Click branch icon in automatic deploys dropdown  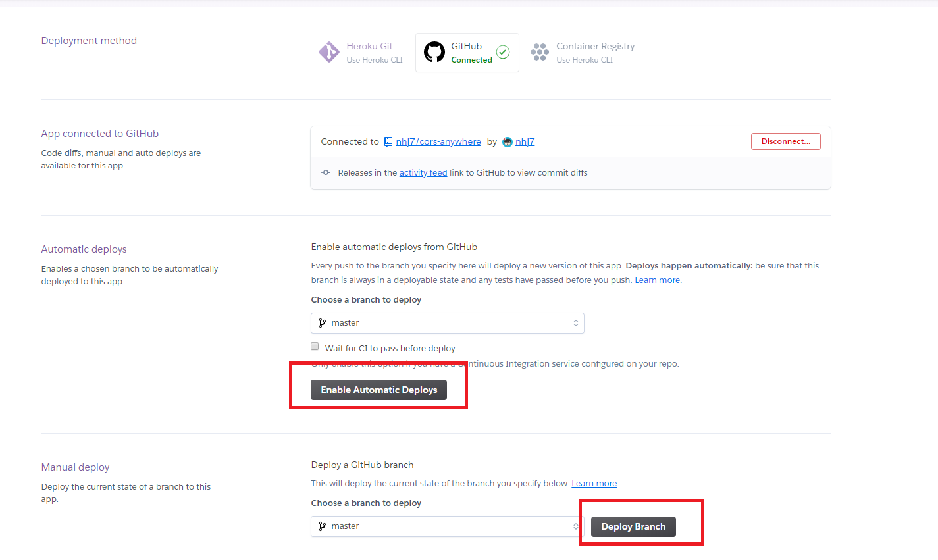tap(322, 323)
